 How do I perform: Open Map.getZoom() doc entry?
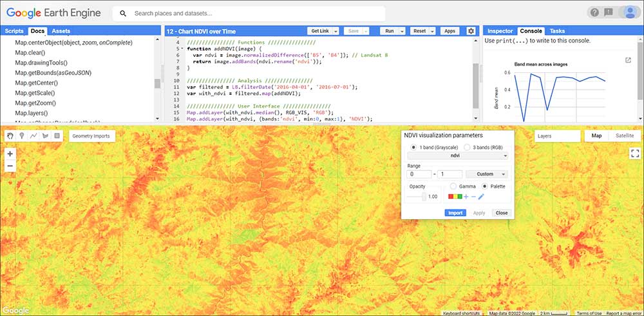[35, 103]
